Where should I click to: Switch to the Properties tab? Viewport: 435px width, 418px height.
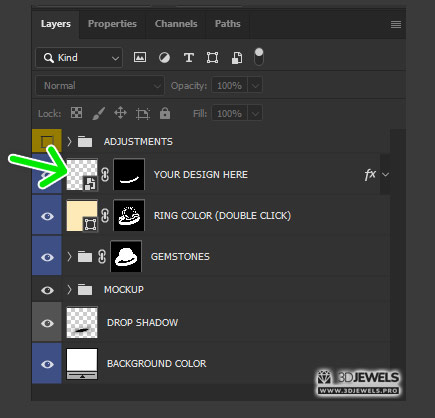[x=112, y=24]
